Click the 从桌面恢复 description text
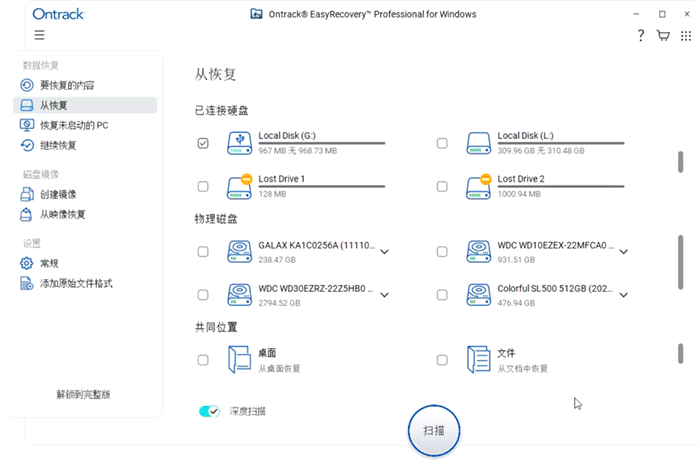 pos(279,368)
